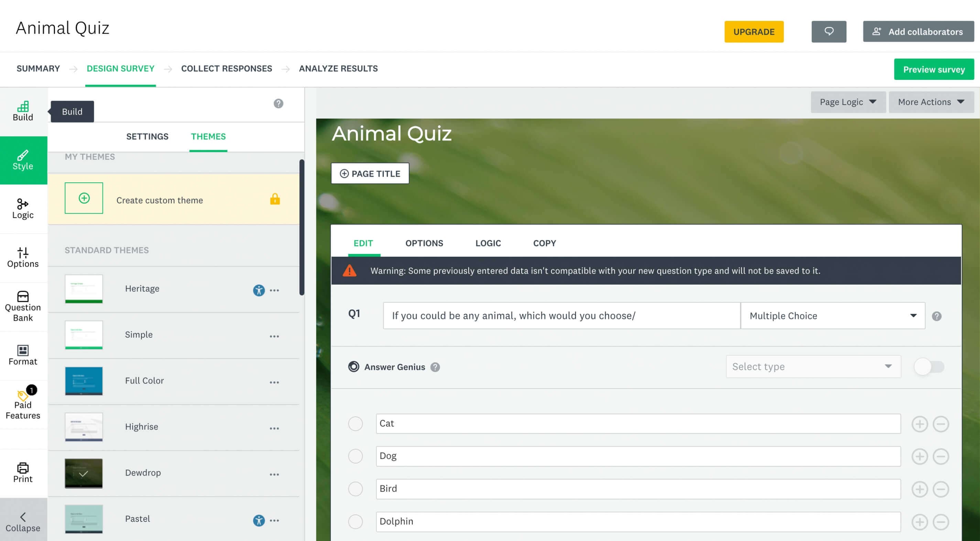The height and width of the screenshot is (541, 980).
Task: Switch to the Themes tab
Action: click(208, 136)
